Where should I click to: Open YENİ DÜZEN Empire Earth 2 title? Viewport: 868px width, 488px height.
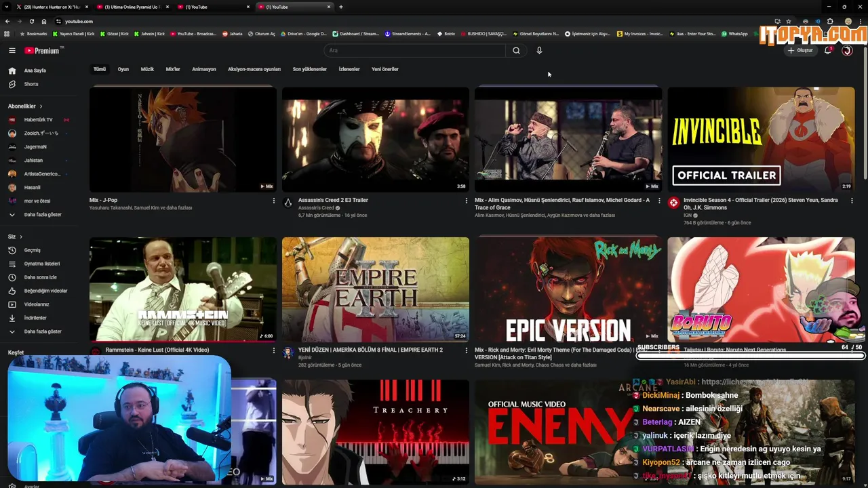coord(370,350)
